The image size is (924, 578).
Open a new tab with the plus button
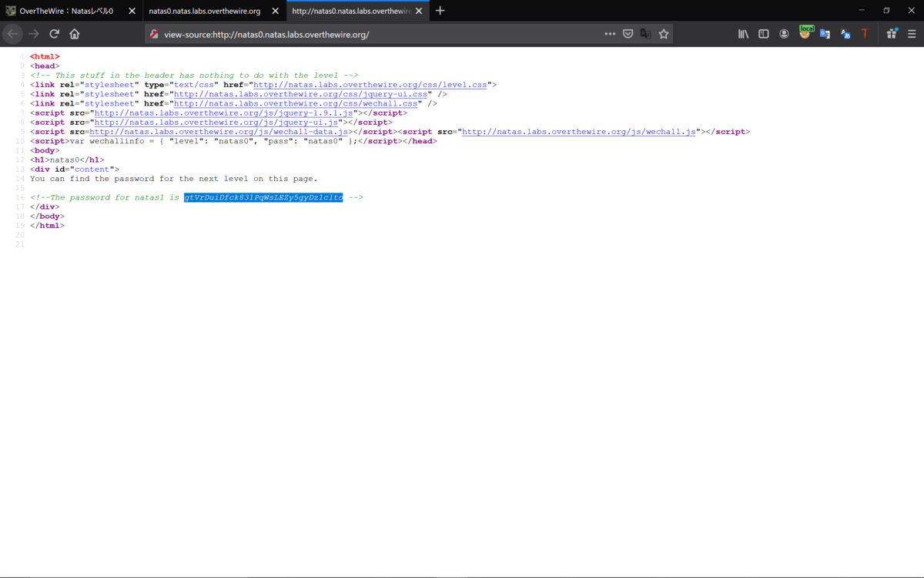(440, 11)
